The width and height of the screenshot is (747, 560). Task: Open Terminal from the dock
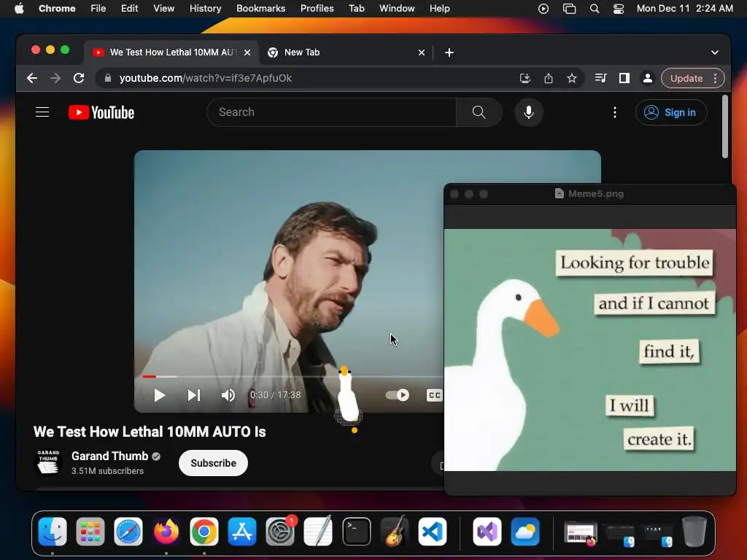point(356,532)
